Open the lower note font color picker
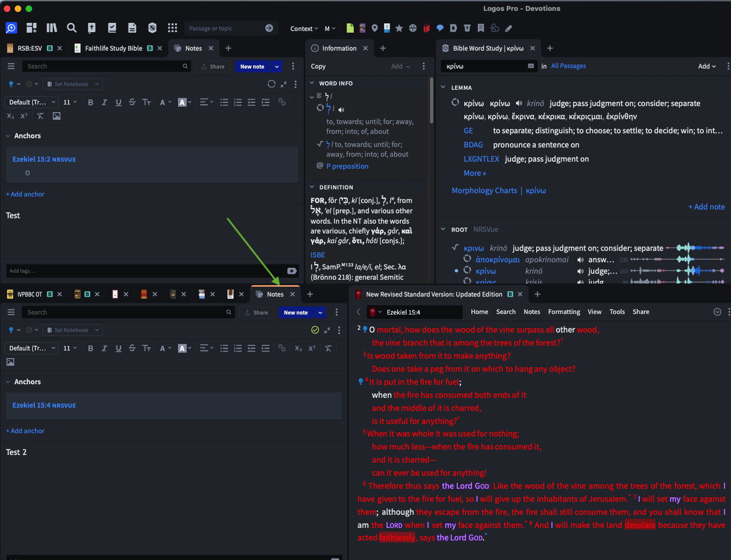This screenshot has height=560, width=731. [165, 348]
